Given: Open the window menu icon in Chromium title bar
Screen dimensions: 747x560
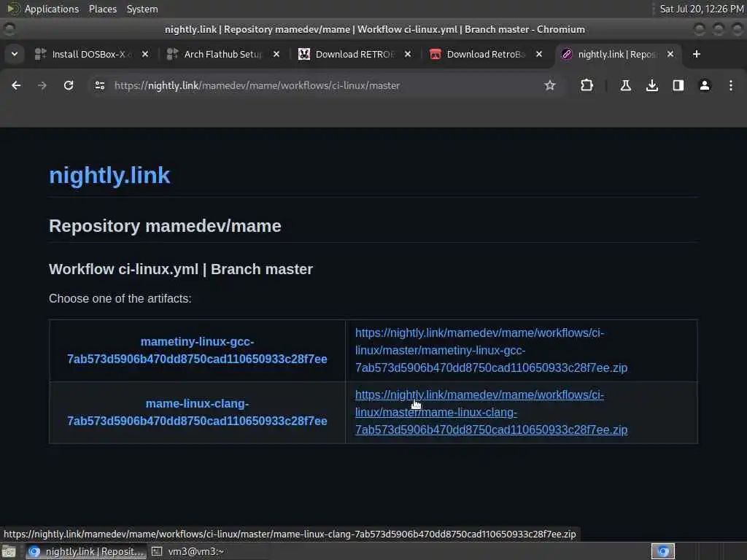Looking at the screenshot, I should tap(9, 29).
